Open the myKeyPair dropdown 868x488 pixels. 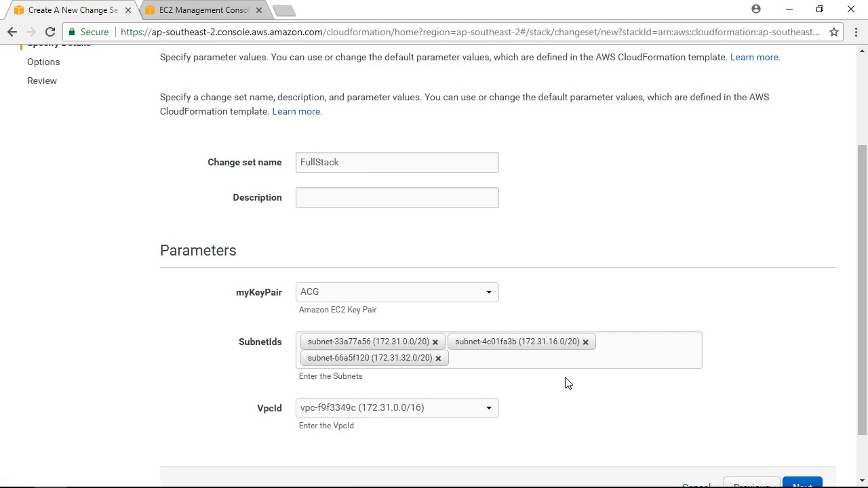397,292
